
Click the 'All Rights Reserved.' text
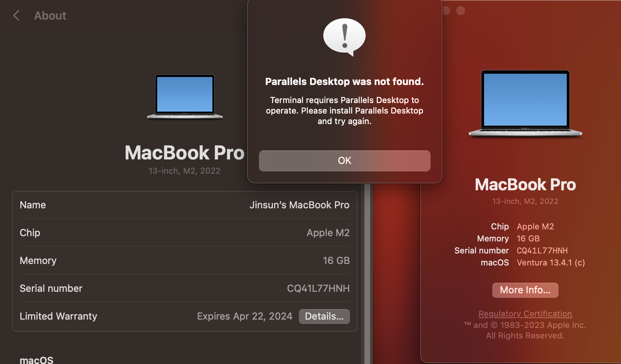point(525,335)
